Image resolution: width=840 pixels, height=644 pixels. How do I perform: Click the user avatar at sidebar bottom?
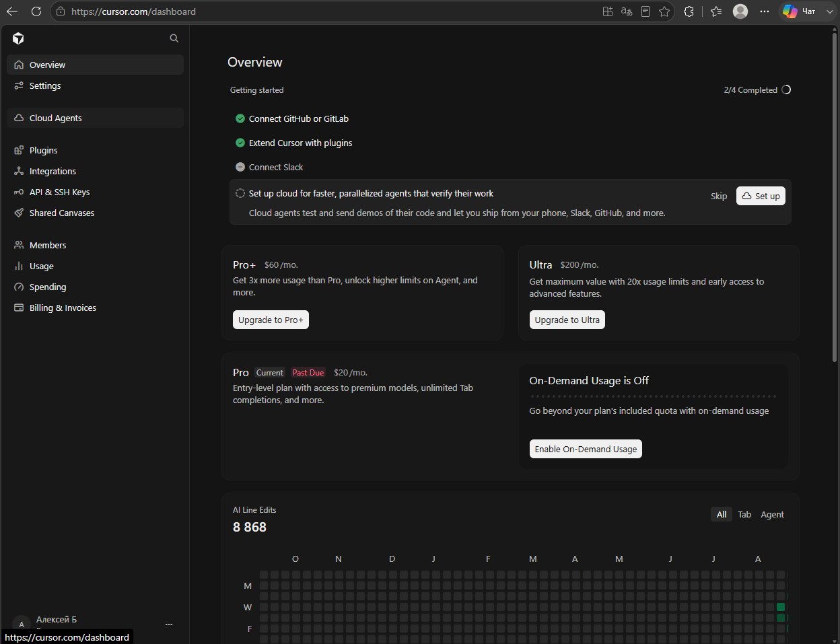[22, 624]
